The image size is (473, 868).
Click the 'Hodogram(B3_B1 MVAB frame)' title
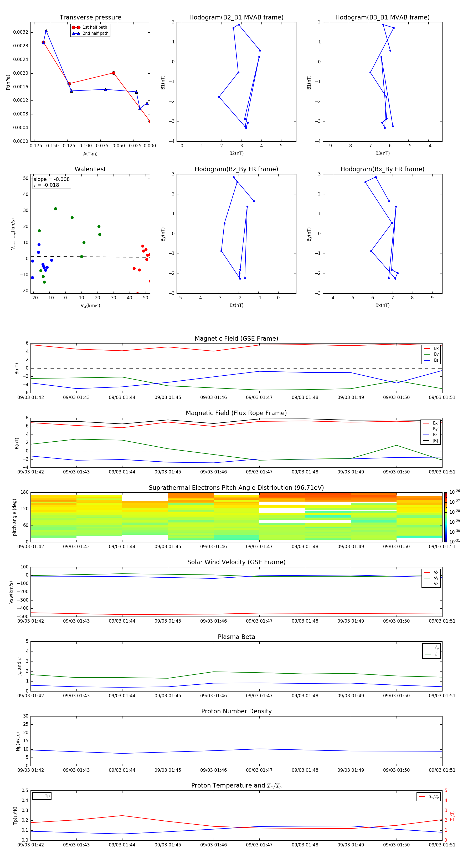point(382,17)
